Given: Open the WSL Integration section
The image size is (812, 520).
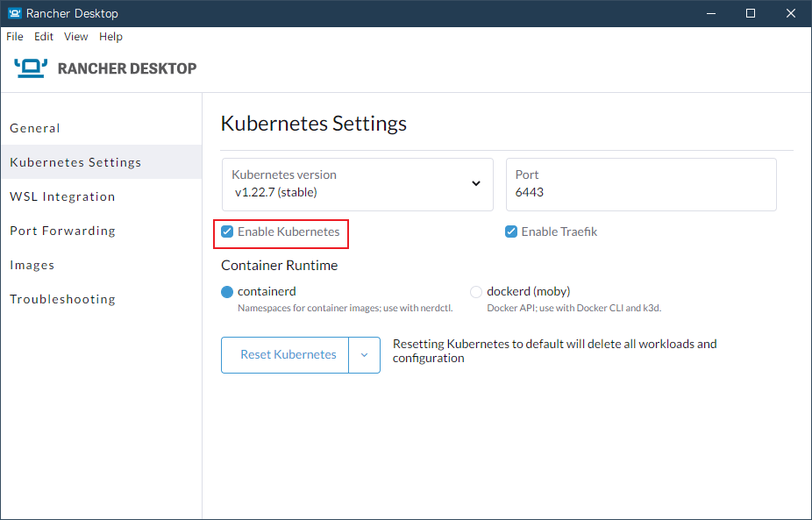Looking at the screenshot, I should (62, 196).
